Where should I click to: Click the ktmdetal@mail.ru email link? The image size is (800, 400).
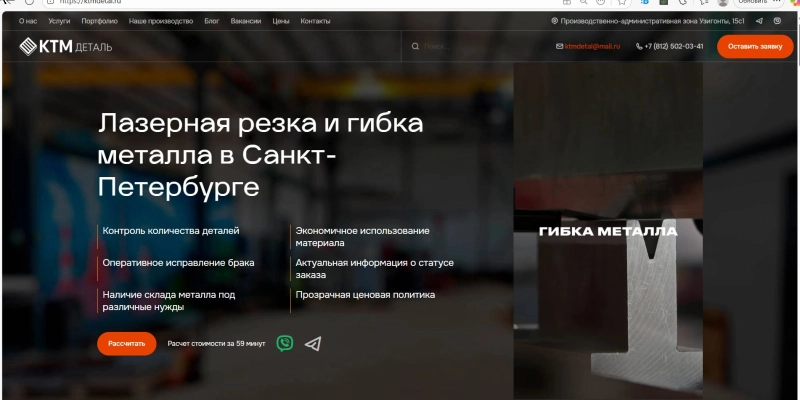click(x=592, y=46)
